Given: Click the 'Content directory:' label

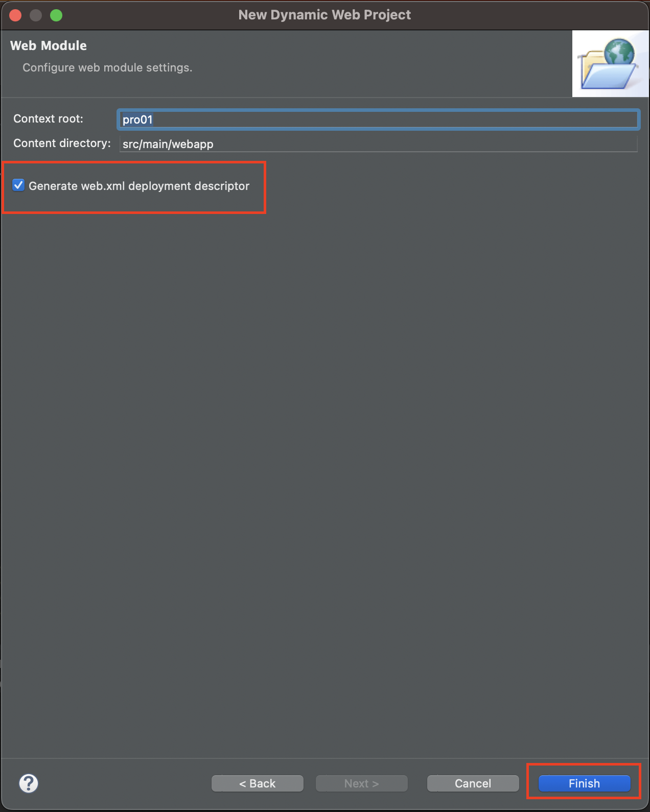Looking at the screenshot, I should (x=62, y=143).
